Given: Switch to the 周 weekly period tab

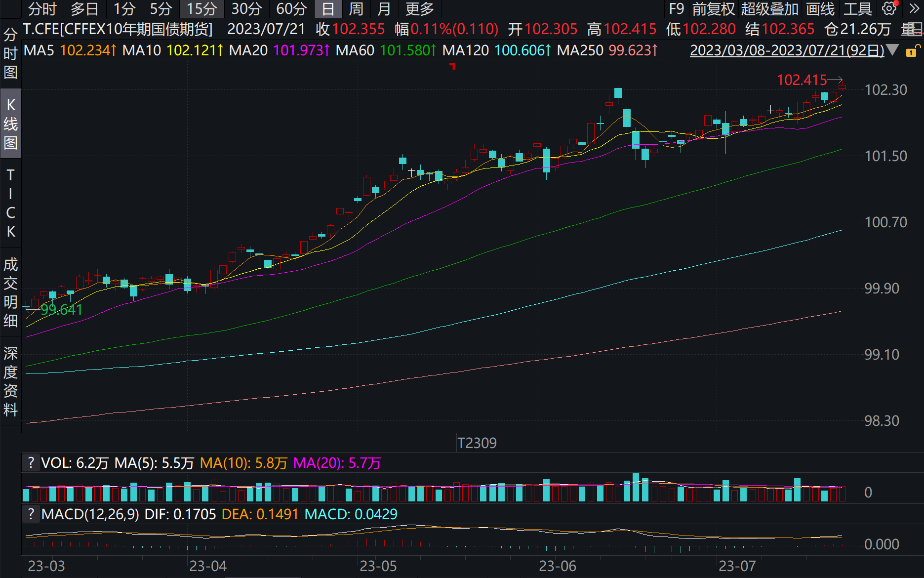Looking at the screenshot, I should tap(356, 9).
